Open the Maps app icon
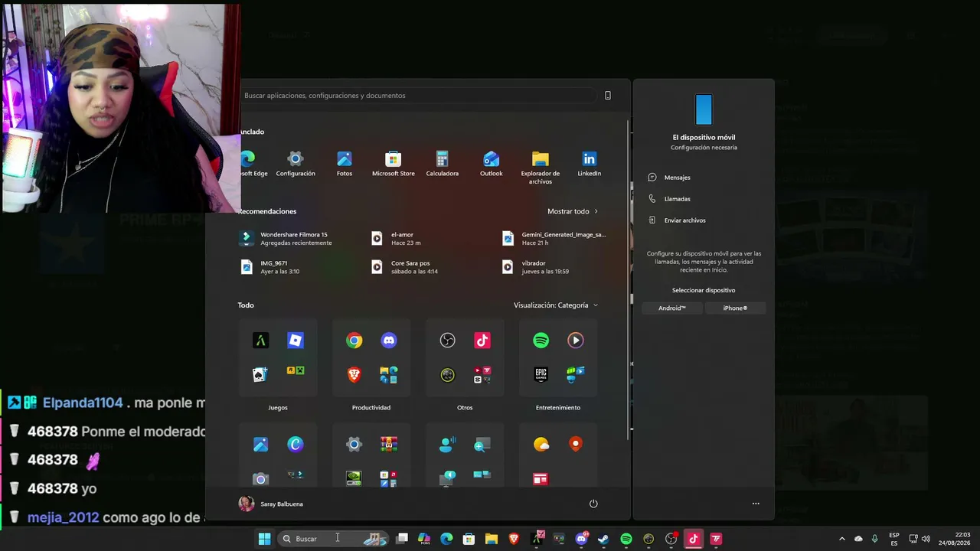This screenshot has width=980, height=551. [x=576, y=445]
